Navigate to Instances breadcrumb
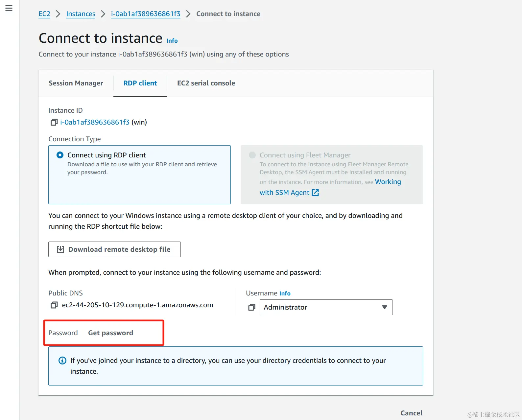Viewport: 522px width, 420px height. pos(81,14)
